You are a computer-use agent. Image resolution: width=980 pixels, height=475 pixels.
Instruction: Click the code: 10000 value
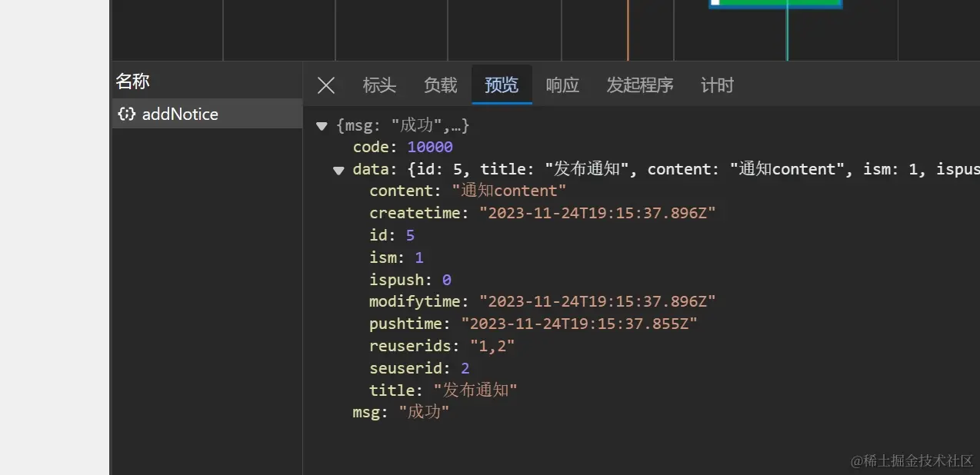pyautogui.click(x=430, y=147)
